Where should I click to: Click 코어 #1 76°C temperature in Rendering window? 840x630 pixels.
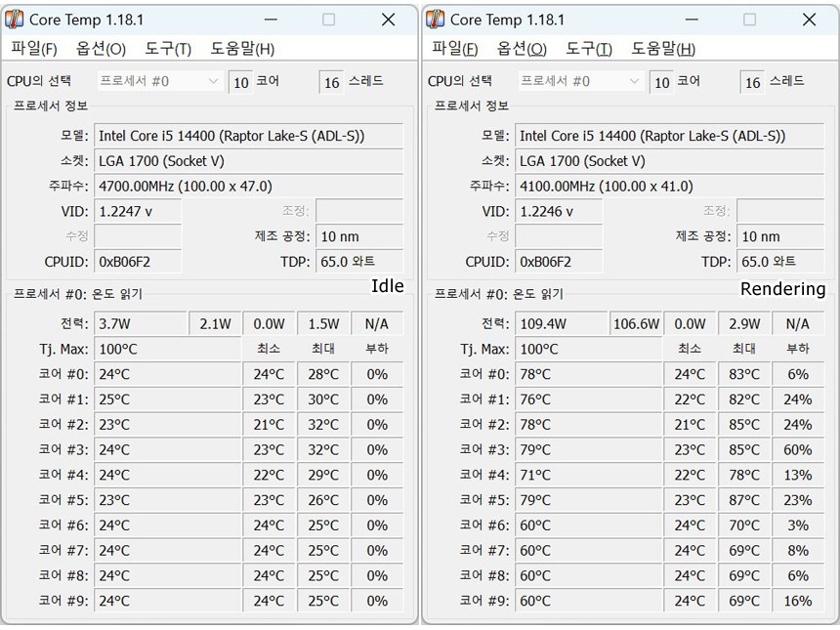589,399
